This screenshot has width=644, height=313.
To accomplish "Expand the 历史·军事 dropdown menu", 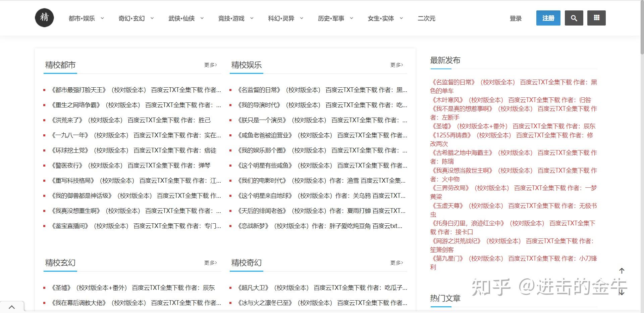I will (336, 18).
